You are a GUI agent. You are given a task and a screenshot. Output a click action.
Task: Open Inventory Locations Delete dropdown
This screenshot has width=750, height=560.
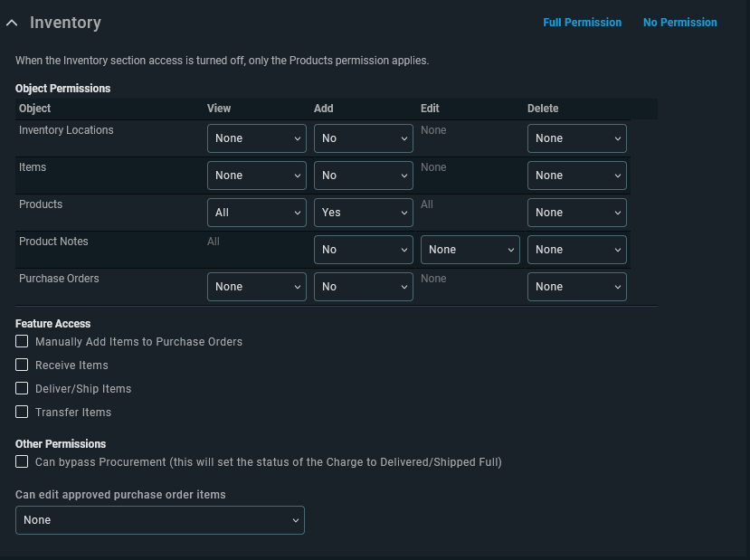click(x=577, y=138)
